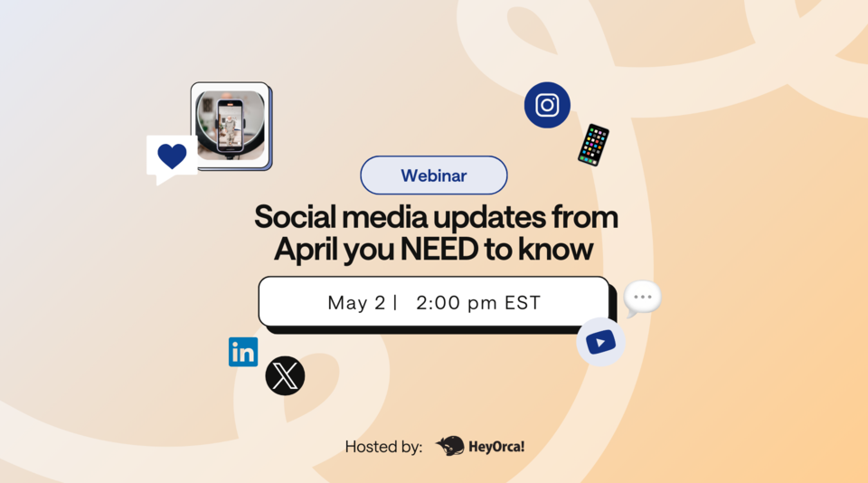Click the text "April you NEED to know"

[x=433, y=250]
